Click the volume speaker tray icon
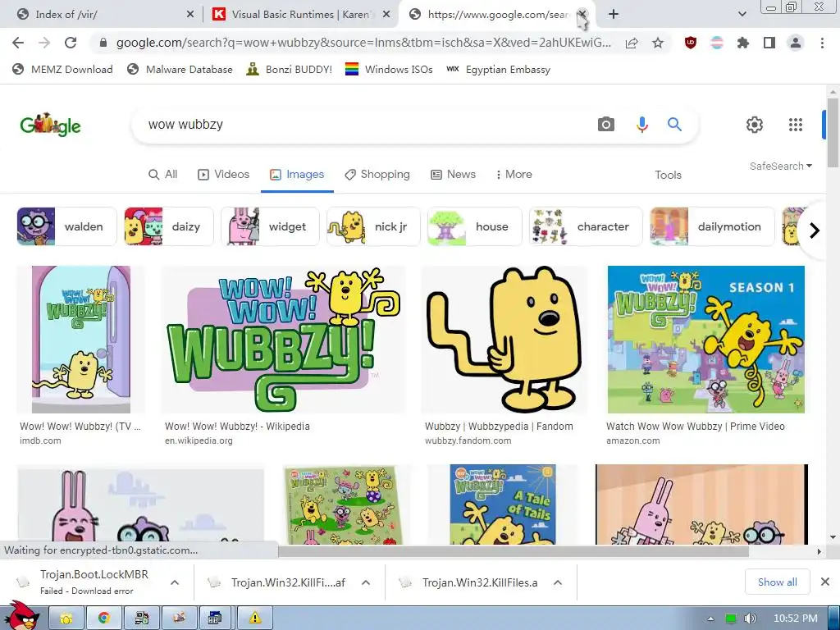 (750, 619)
